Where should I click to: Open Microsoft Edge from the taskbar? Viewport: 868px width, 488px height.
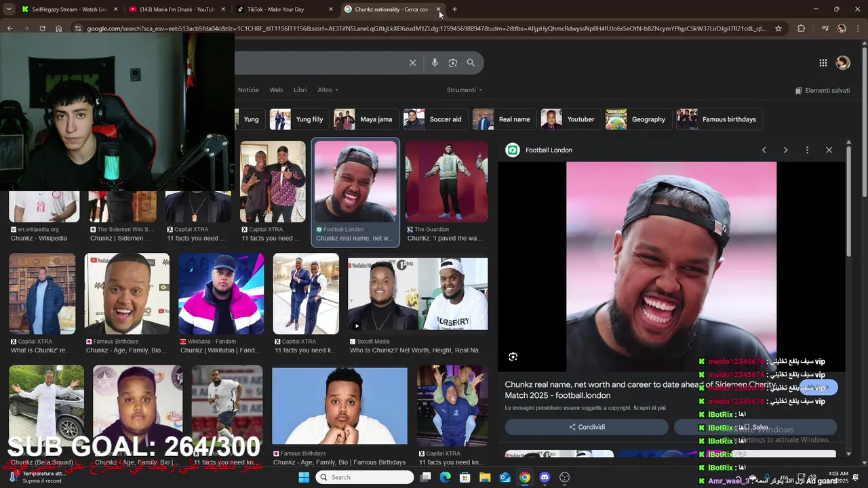click(x=445, y=477)
